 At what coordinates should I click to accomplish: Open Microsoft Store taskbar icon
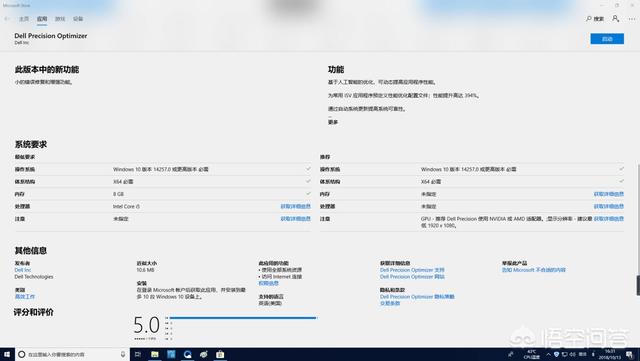(x=220, y=354)
